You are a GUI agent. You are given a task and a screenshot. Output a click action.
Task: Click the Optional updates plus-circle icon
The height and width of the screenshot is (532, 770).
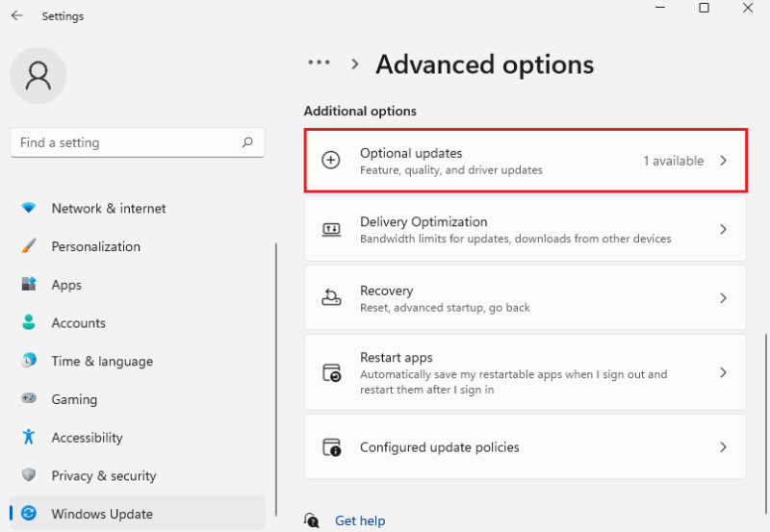point(331,160)
